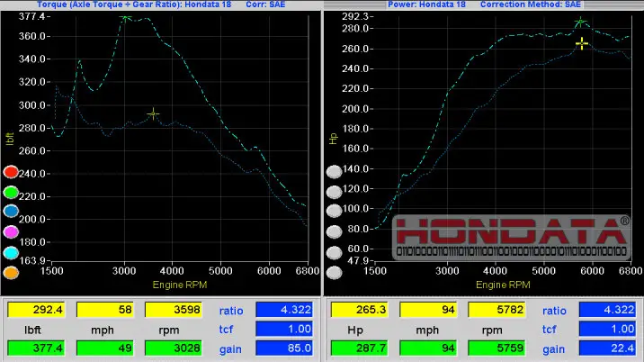Click the 'Correction Method: SAE' text

click(531, 5)
